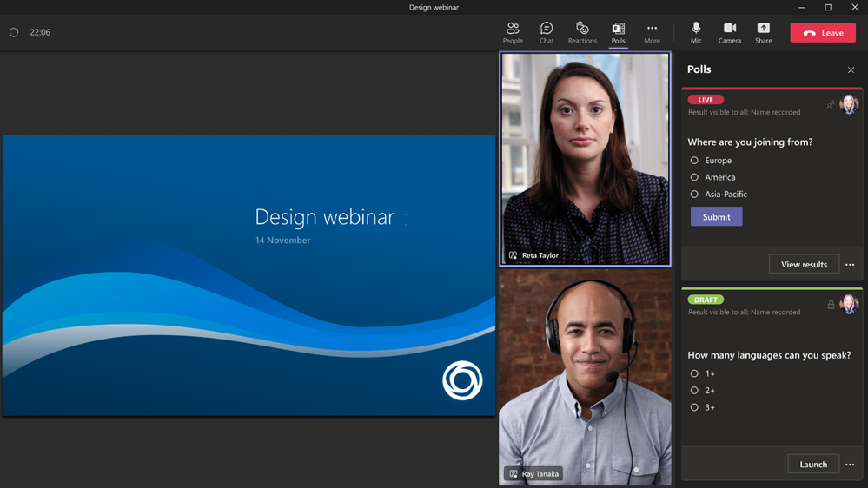Click View results button
Image resolution: width=868 pixels, height=488 pixels.
pos(804,265)
